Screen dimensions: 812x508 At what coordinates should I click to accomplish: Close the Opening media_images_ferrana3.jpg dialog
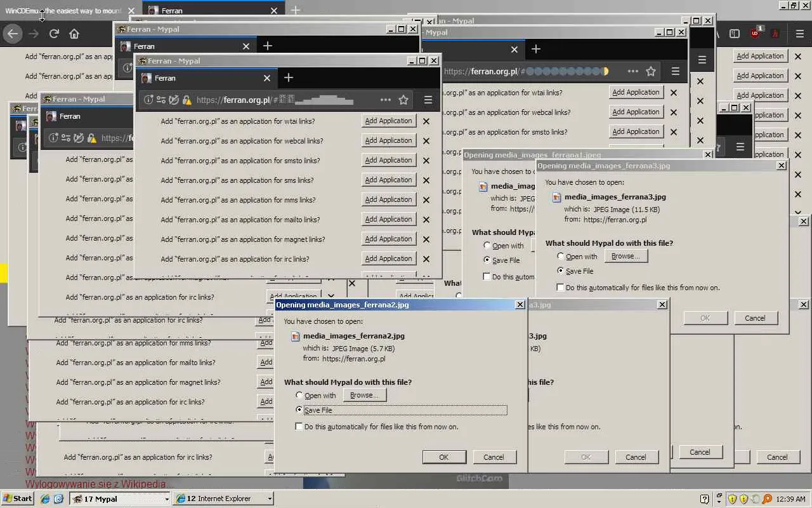pos(782,165)
